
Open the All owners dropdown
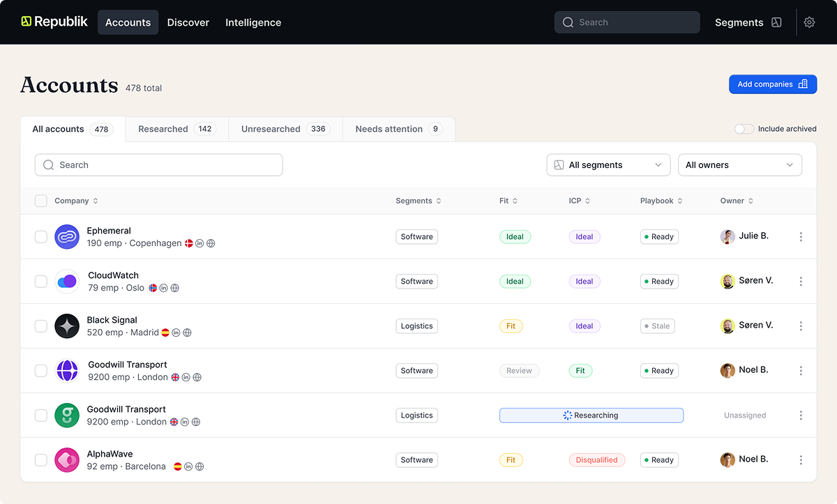(740, 165)
